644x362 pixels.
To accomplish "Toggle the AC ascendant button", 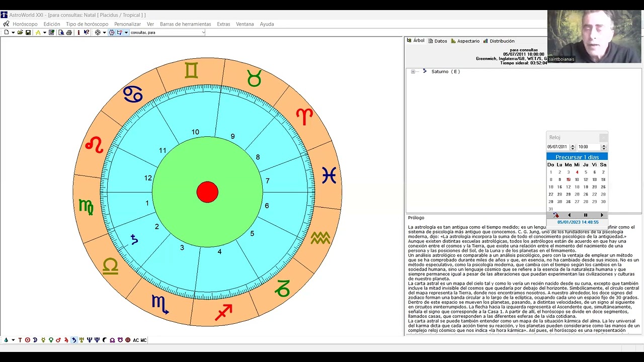I will 136,340.
